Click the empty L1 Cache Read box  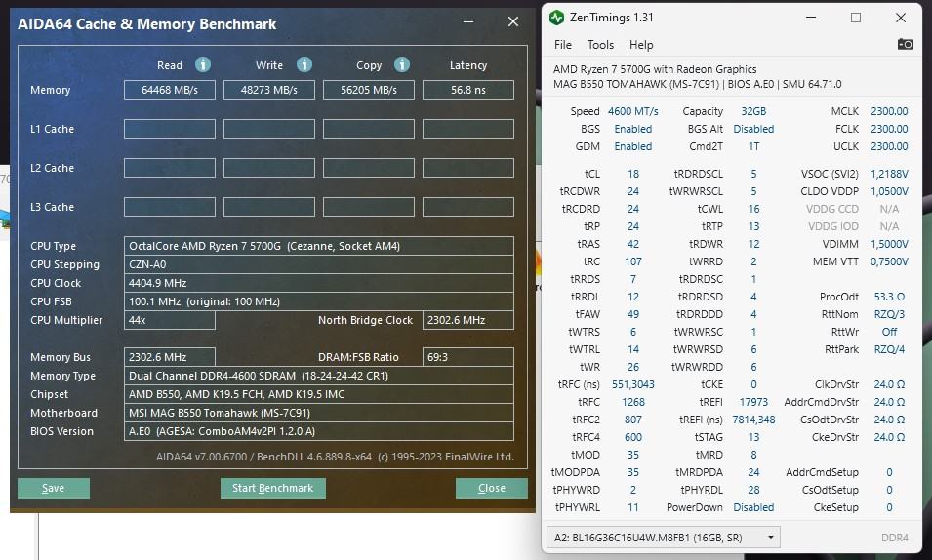coord(170,129)
